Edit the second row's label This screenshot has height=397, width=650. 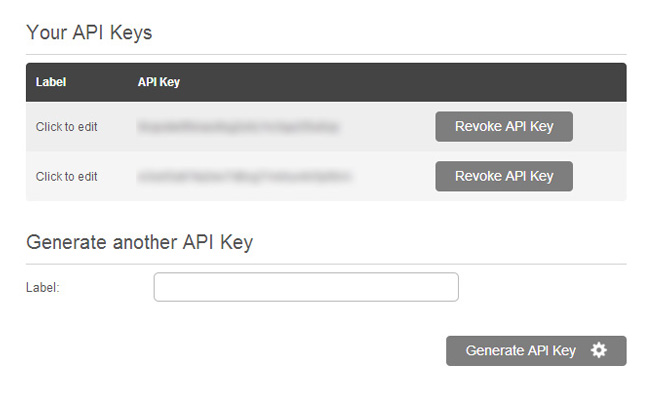pyautogui.click(x=66, y=177)
